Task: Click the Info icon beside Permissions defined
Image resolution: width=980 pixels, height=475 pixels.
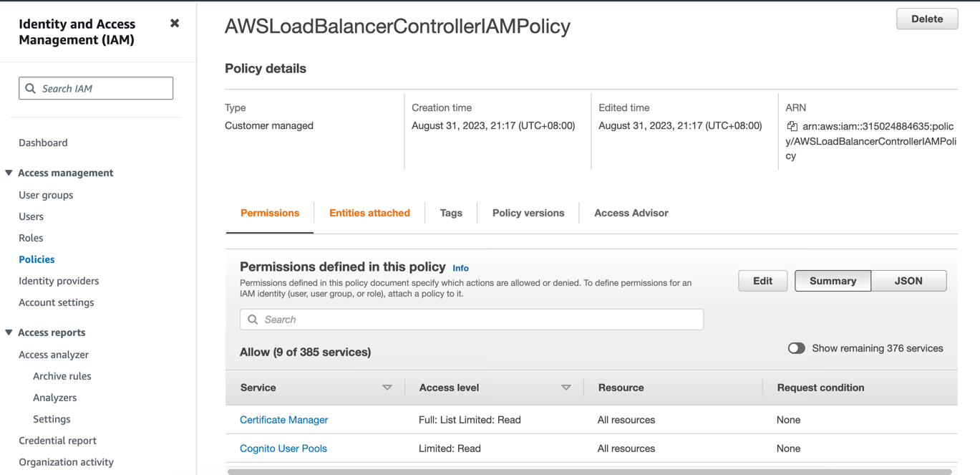Action: click(460, 268)
